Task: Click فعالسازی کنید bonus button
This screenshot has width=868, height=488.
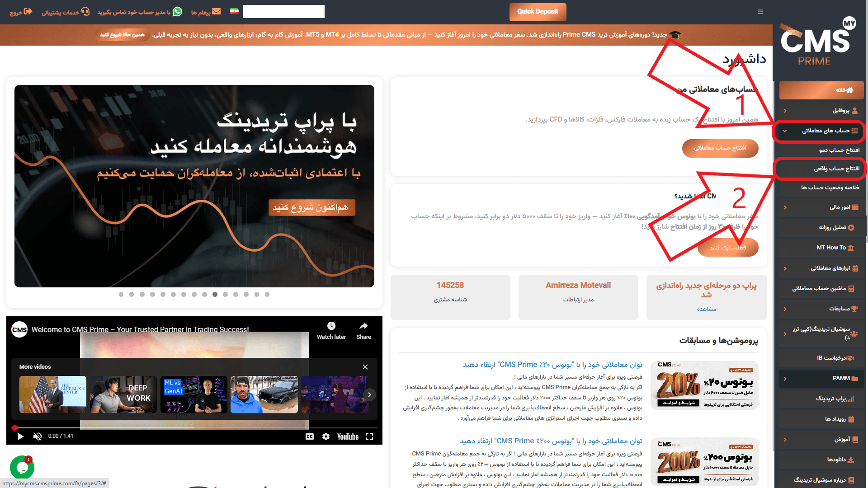Action: (x=728, y=248)
